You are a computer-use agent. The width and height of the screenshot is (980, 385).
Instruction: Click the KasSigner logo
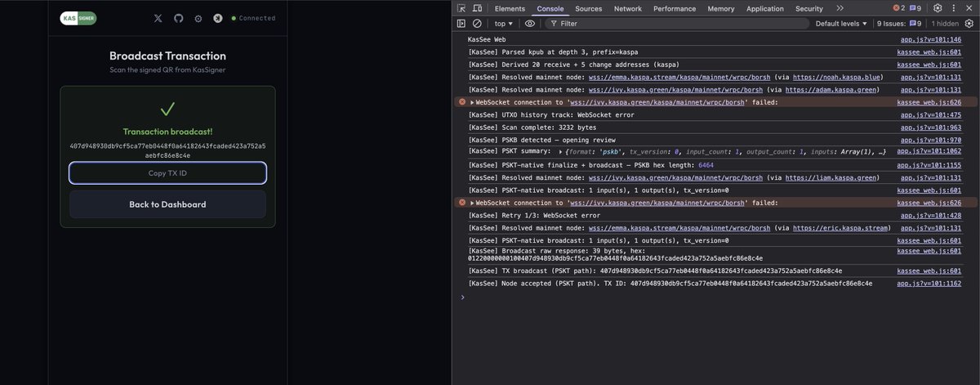[x=78, y=18]
